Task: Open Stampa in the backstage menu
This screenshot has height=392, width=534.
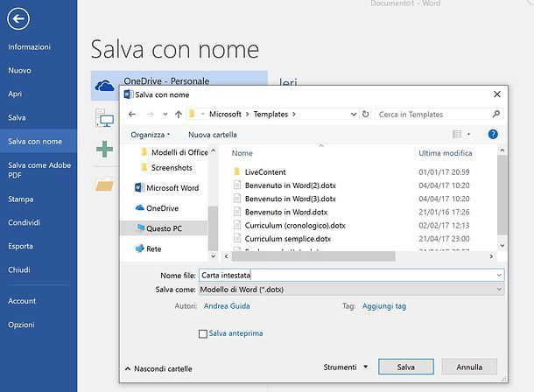Action: pyautogui.click(x=21, y=199)
